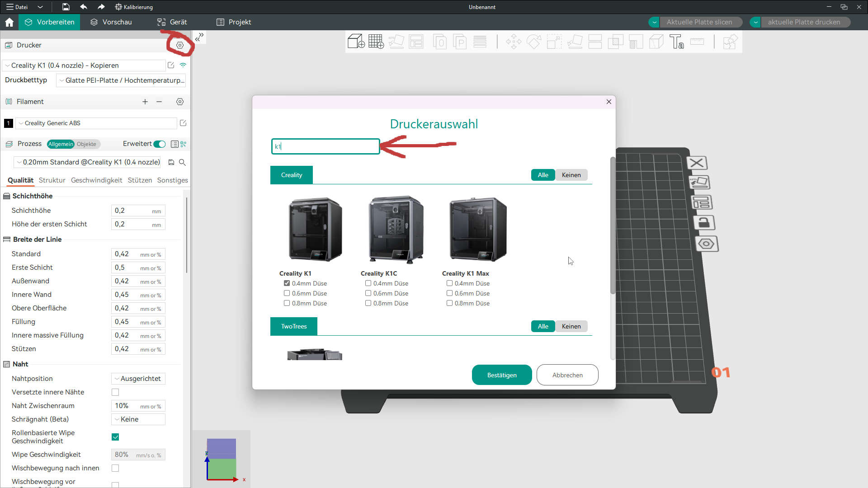Edit Creality Generic ABS filament preset

(183, 123)
